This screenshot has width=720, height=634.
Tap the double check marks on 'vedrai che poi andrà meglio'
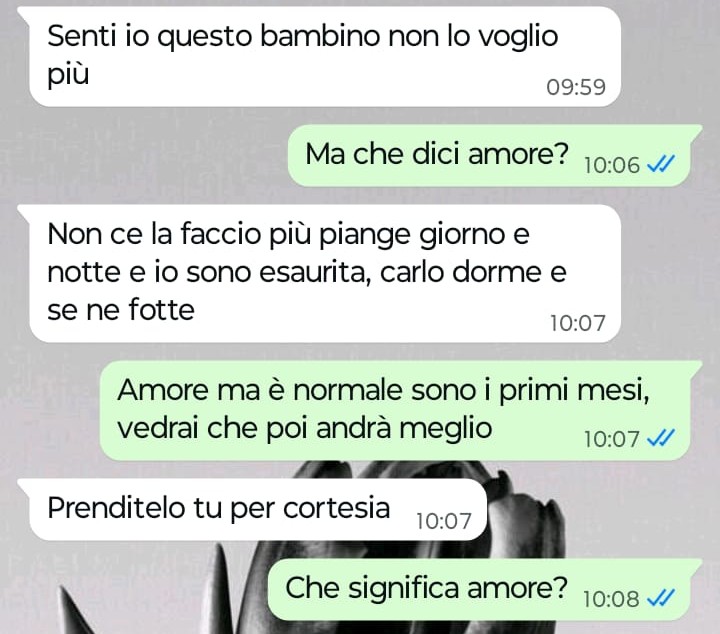pos(660,438)
